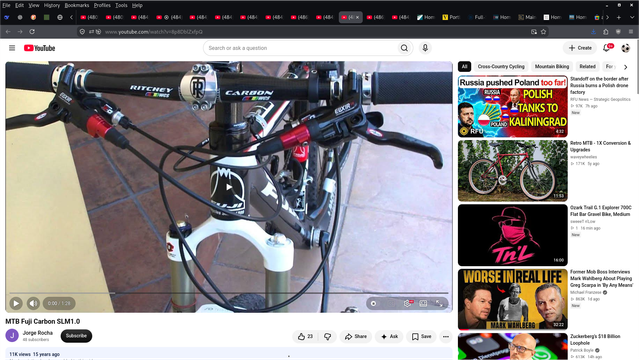This screenshot has height=360, width=639.
Task: Expand the video description box
Action: tap(229, 354)
